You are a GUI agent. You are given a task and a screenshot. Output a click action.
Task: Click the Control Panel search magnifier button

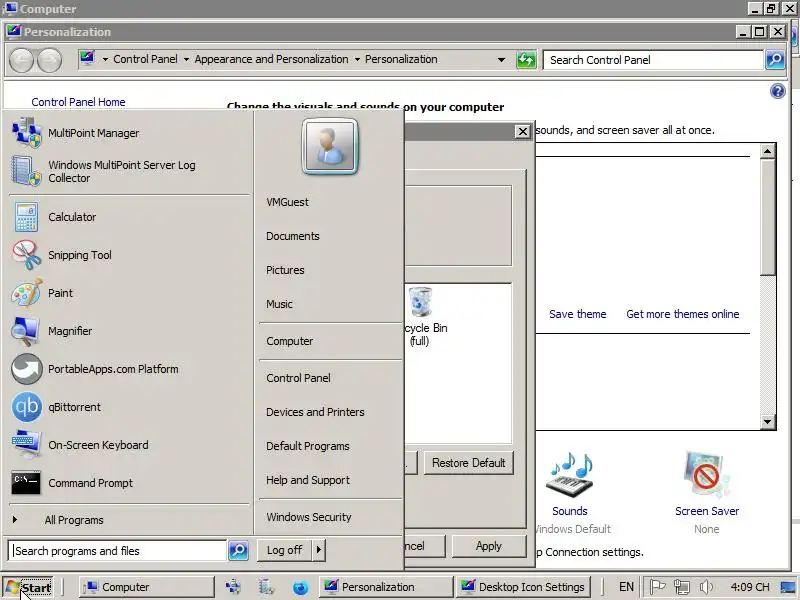click(x=776, y=60)
